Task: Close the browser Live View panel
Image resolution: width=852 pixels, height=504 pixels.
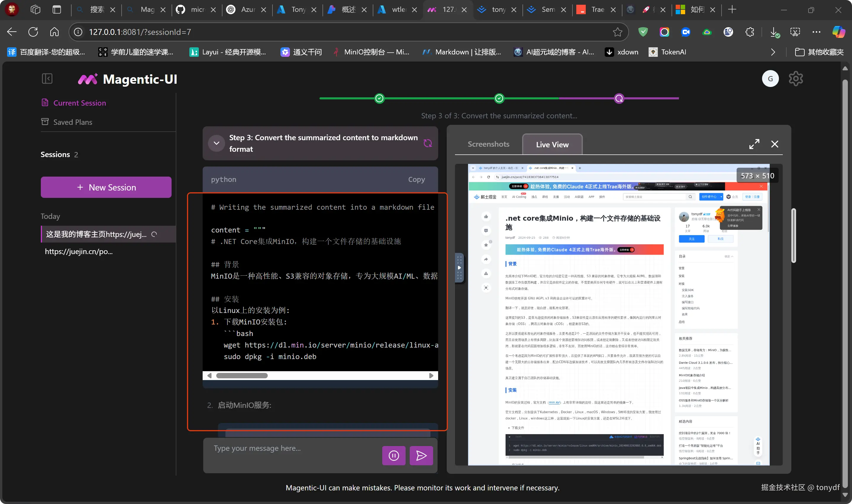Action: (774, 144)
